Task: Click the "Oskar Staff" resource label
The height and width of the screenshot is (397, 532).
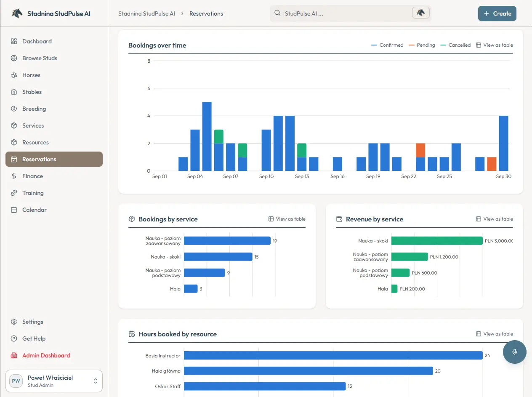Action: (168, 386)
